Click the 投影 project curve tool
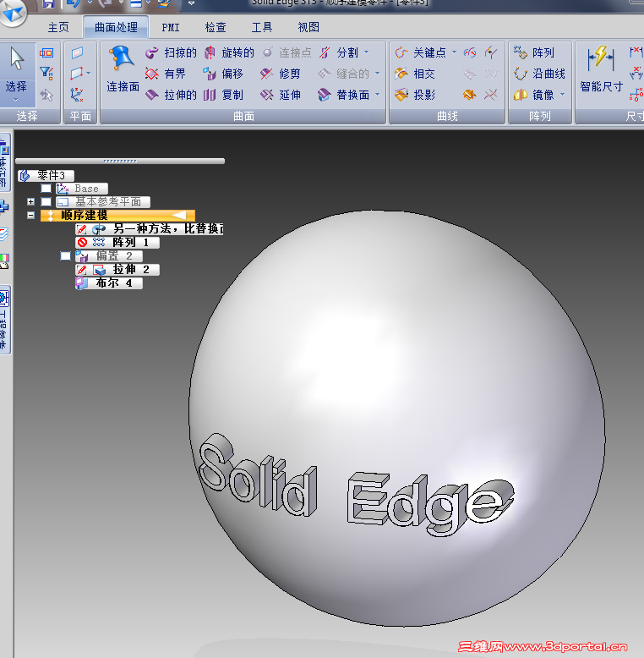The height and width of the screenshot is (658, 644). 415,95
